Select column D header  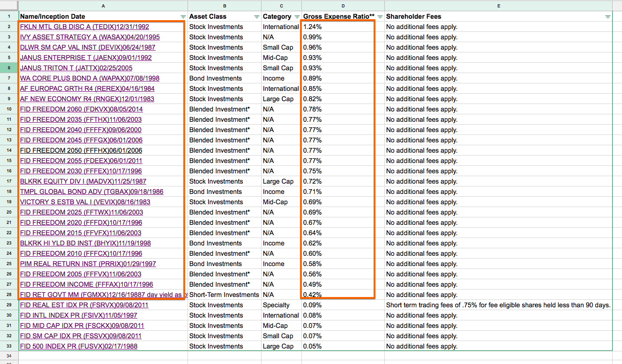(343, 6)
